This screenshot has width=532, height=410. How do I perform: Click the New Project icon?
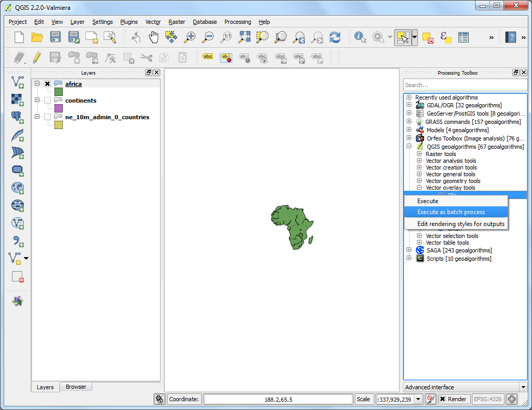click(19, 37)
